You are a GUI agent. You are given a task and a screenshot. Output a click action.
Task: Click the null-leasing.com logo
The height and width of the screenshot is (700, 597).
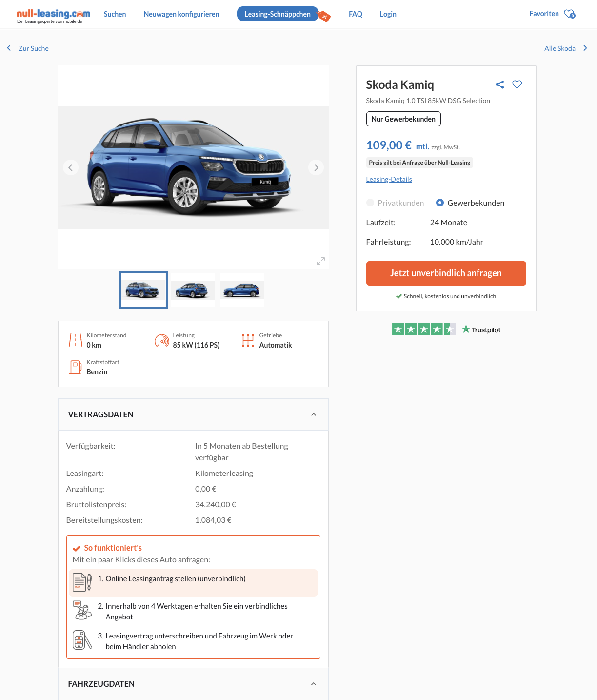(x=53, y=15)
